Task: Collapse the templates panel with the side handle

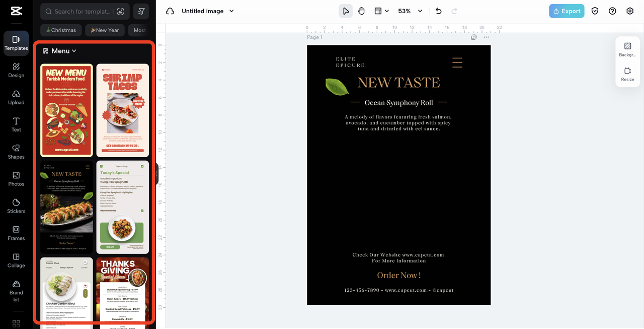Action: tap(156, 174)
